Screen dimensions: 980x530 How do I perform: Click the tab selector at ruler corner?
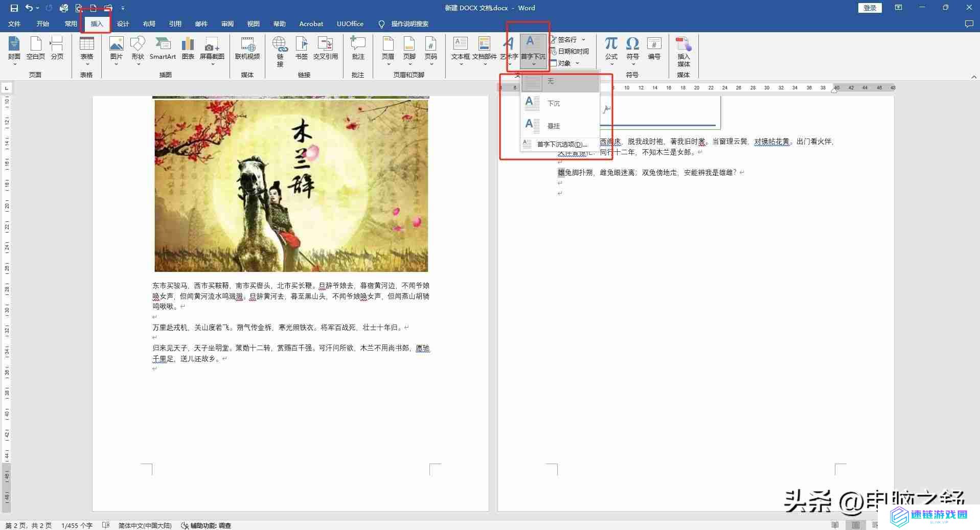(6, 88)
